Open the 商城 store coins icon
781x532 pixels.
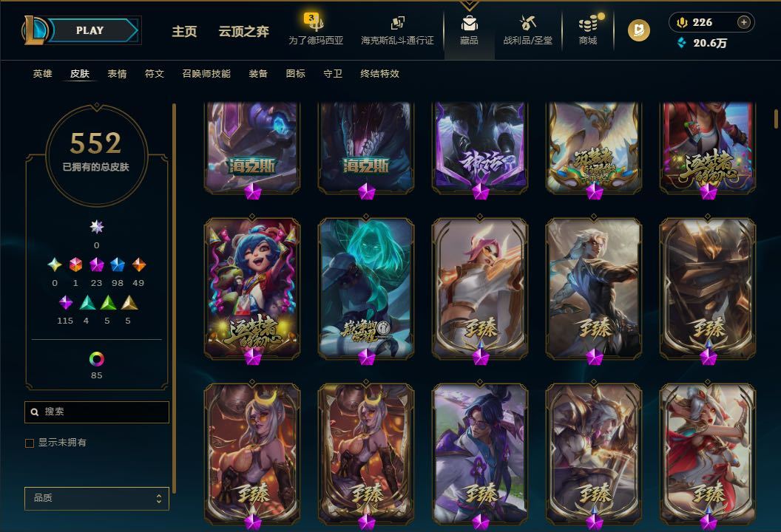tap(588, 24)
